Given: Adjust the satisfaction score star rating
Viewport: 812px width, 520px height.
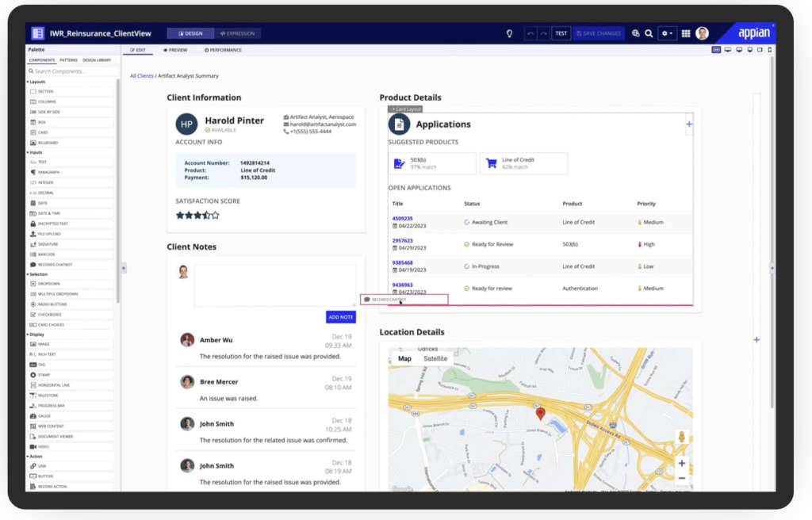Looking at the screenshot, I should [x=197, y=214].
